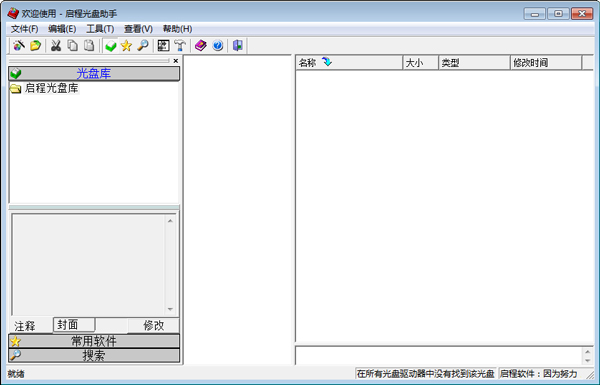This screenshot has height=385, width=600.
Task: Open the purple help book icon
Action: point(201,46)
